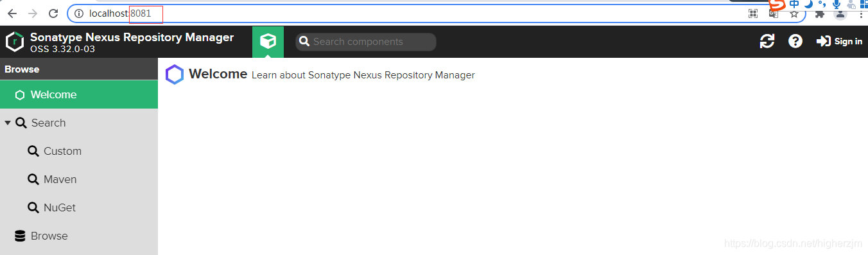The width and height of the screenshot is (868, 255).
Task: Reload the page with browser refresh icon
Action: pyautogui.click(x=54, y=13)
